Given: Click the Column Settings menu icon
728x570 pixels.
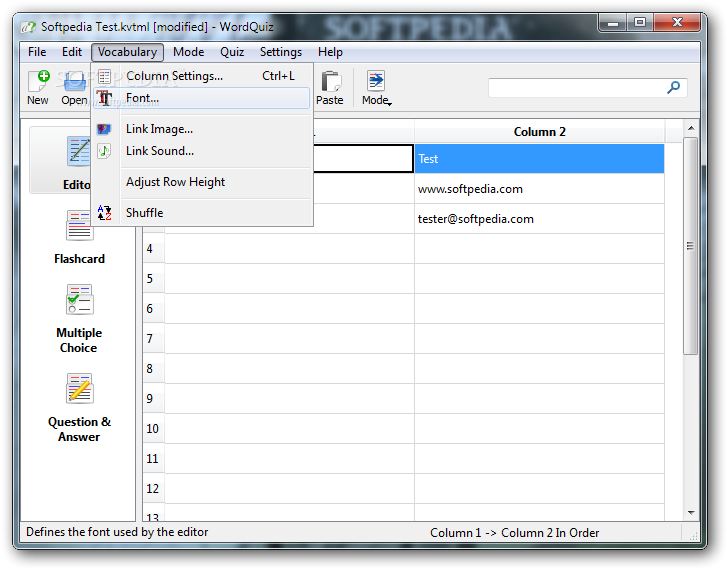Looking at the screenshot, I should point(104,76).
